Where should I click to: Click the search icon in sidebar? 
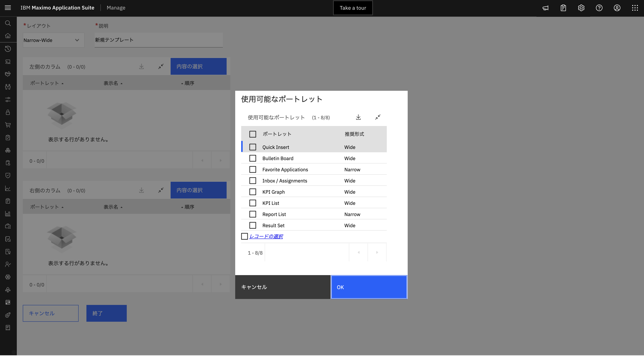tap(8, 23)
